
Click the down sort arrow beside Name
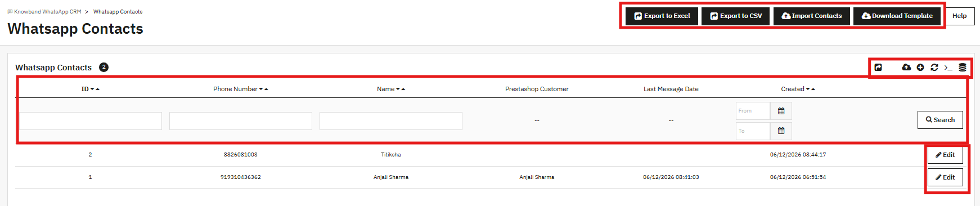(x=398, y=89)
